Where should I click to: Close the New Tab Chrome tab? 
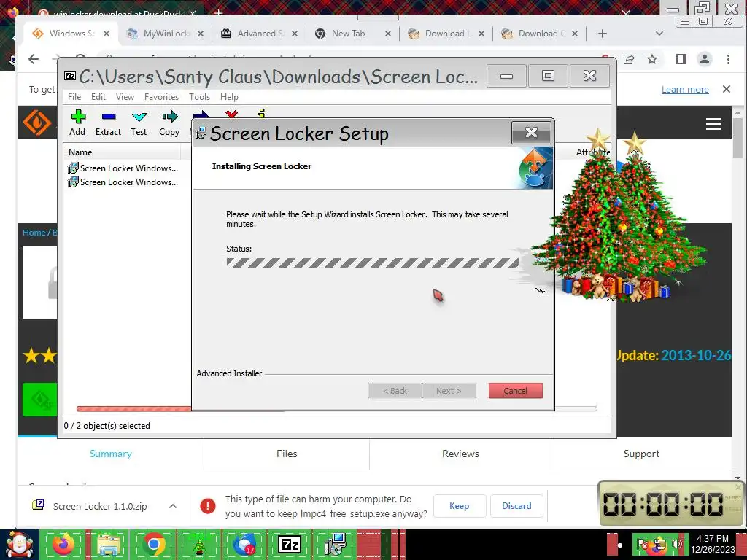[x=388, y=34]
